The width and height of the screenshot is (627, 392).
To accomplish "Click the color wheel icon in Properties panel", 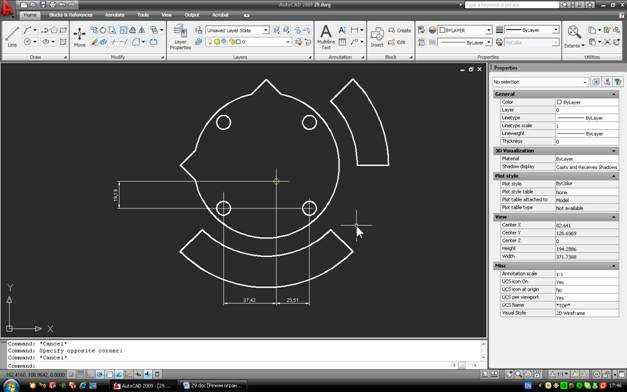I will [x=432, y=30].
